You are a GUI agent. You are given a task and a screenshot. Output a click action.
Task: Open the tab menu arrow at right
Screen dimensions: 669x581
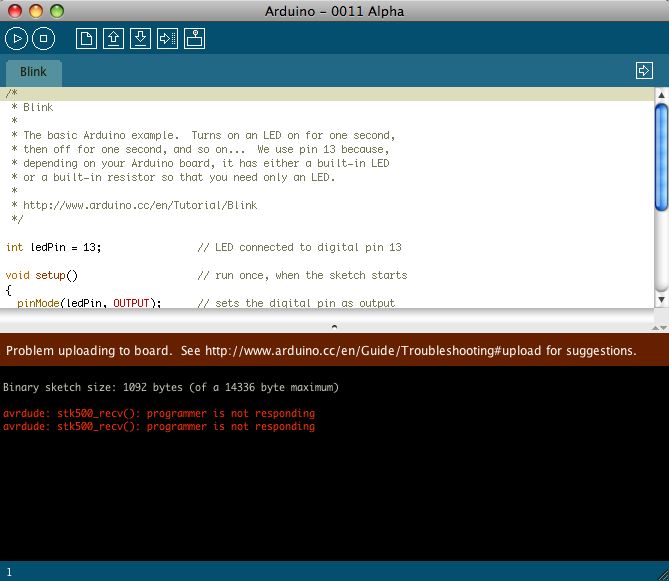(644, 71)
